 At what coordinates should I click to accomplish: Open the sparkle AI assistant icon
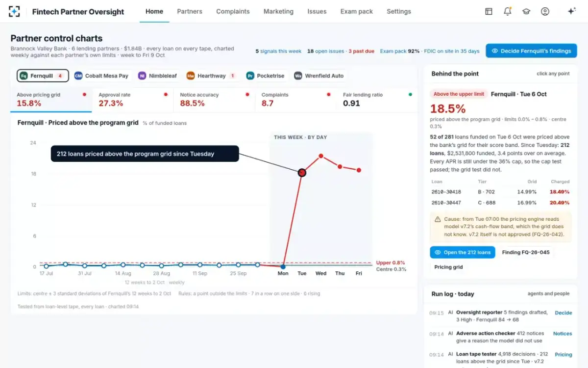[x=571, y=11]
